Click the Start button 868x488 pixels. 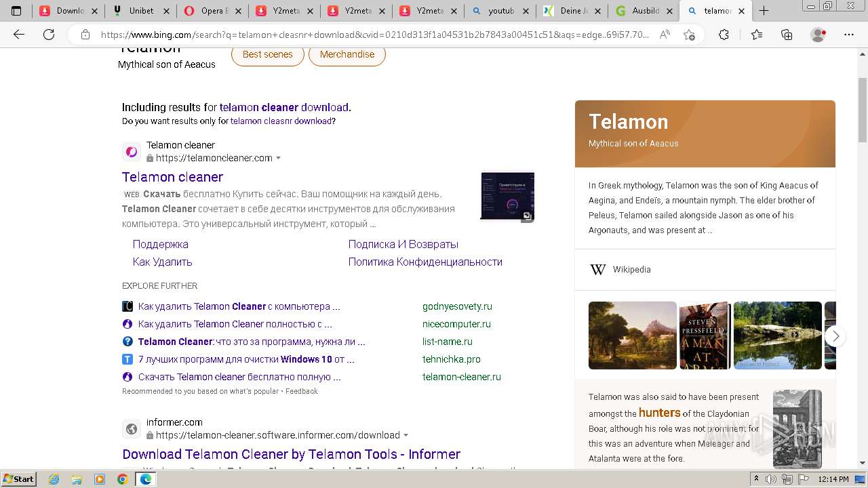coord(19,479)
